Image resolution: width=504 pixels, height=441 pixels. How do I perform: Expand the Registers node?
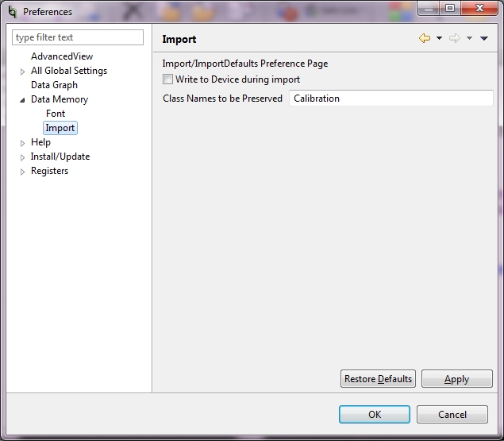click(22, 172)
